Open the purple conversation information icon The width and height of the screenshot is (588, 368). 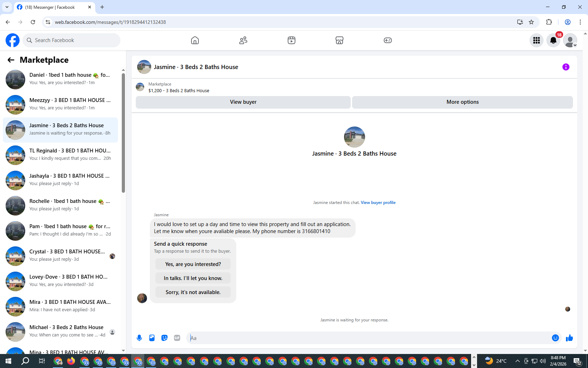click(566, 67)
